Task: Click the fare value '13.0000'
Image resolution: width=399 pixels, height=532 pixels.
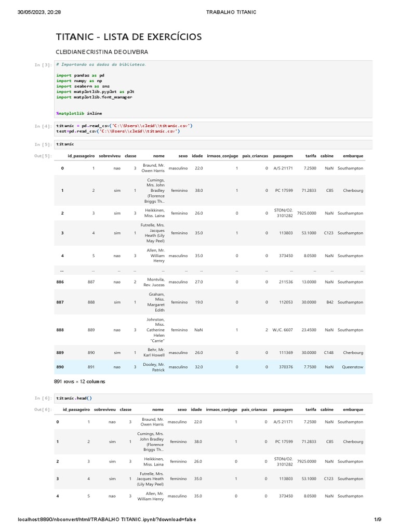Action: pos(309,282)
